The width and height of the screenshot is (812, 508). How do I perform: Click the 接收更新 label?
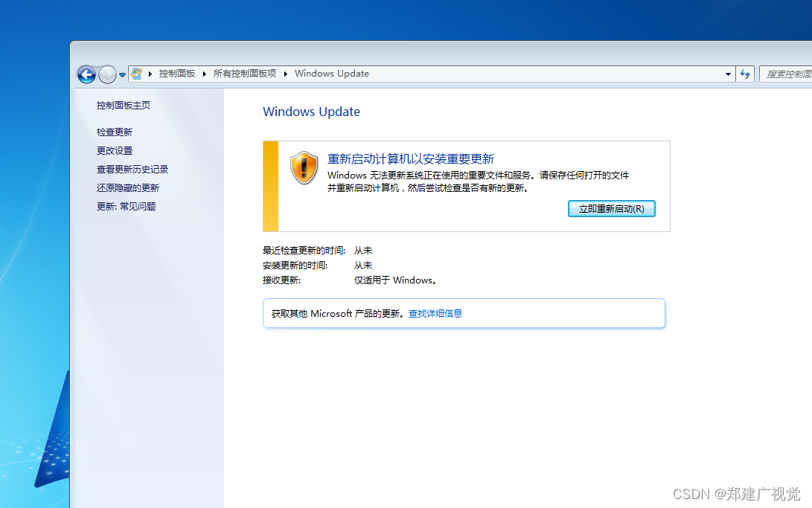(x=282, y=280)
